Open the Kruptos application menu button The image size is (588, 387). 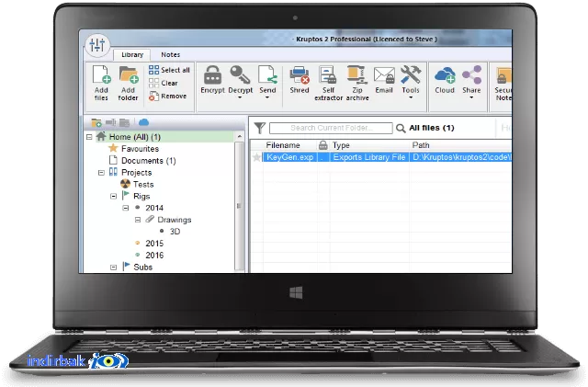97,45
